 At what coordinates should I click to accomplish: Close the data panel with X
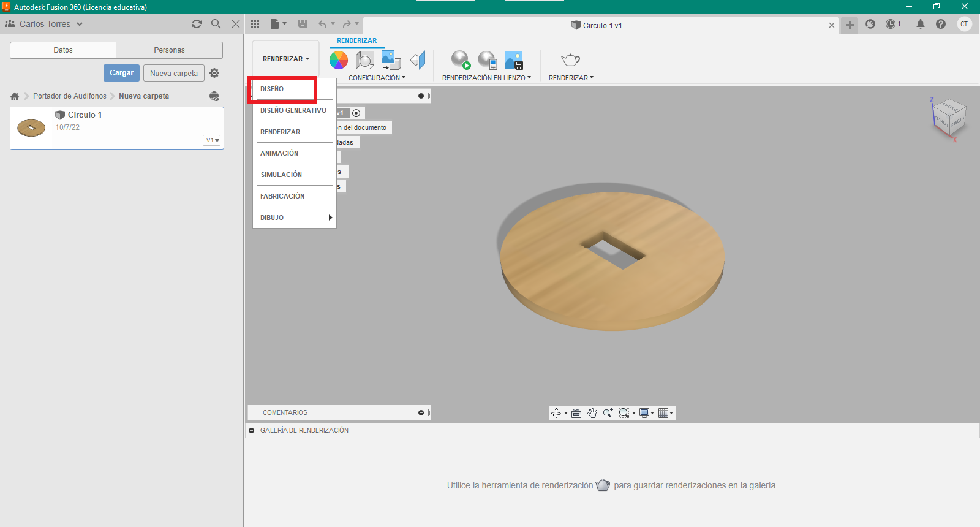[236, 24]
